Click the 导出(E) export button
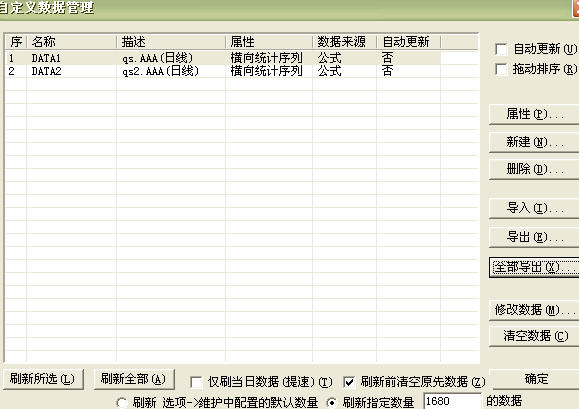This screenshot has width=579, height=409. pos(534,237)
